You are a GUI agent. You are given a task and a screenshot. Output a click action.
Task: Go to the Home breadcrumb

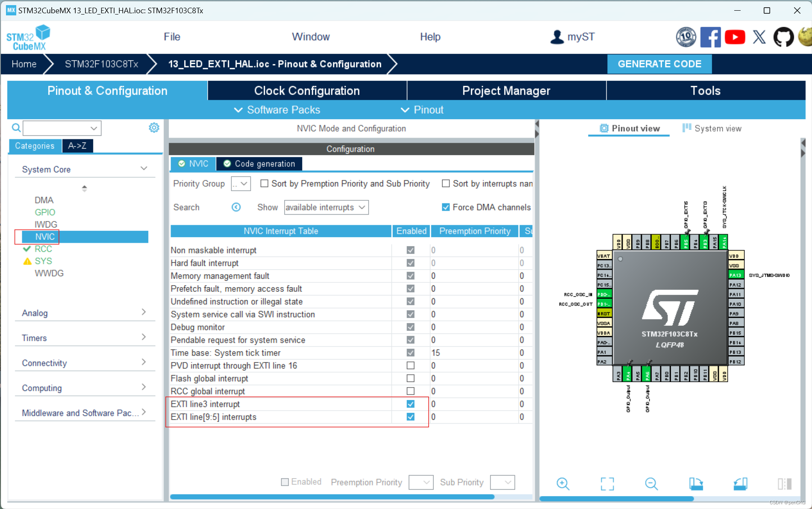(x=24, y=64)
